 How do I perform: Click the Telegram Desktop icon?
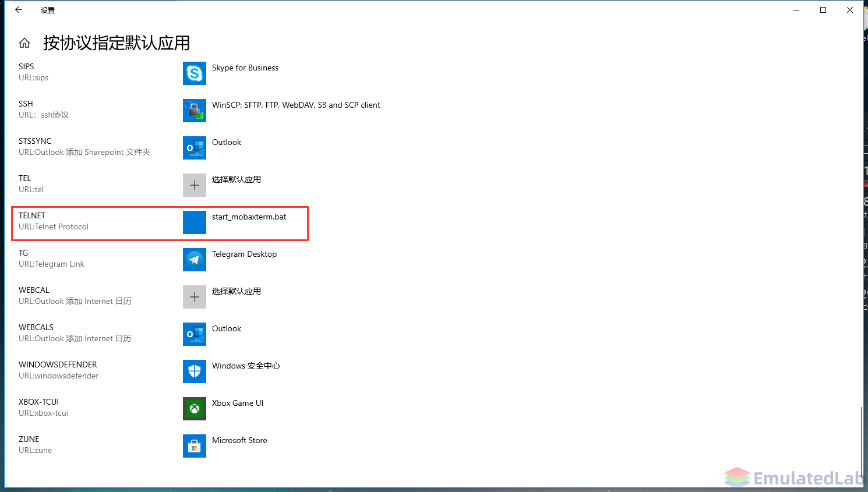click(x=195, y=260)
